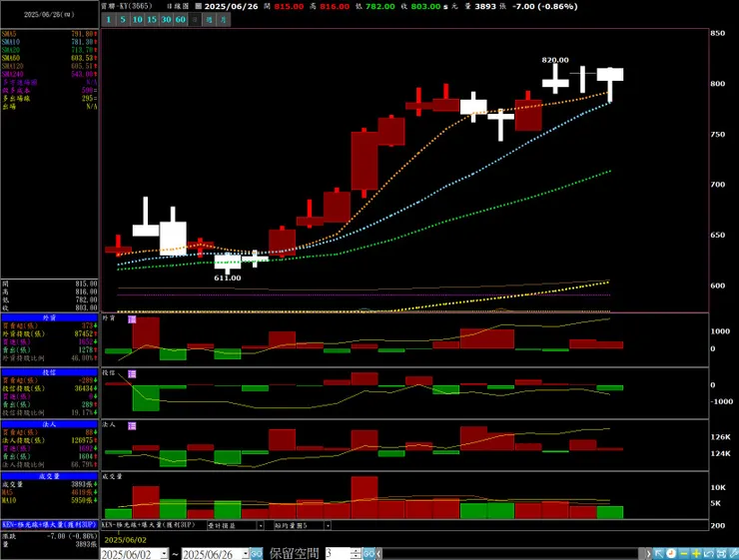The image size is (739, 560).
Task: Switch to 15-minute timeframe
Action: 151,19
